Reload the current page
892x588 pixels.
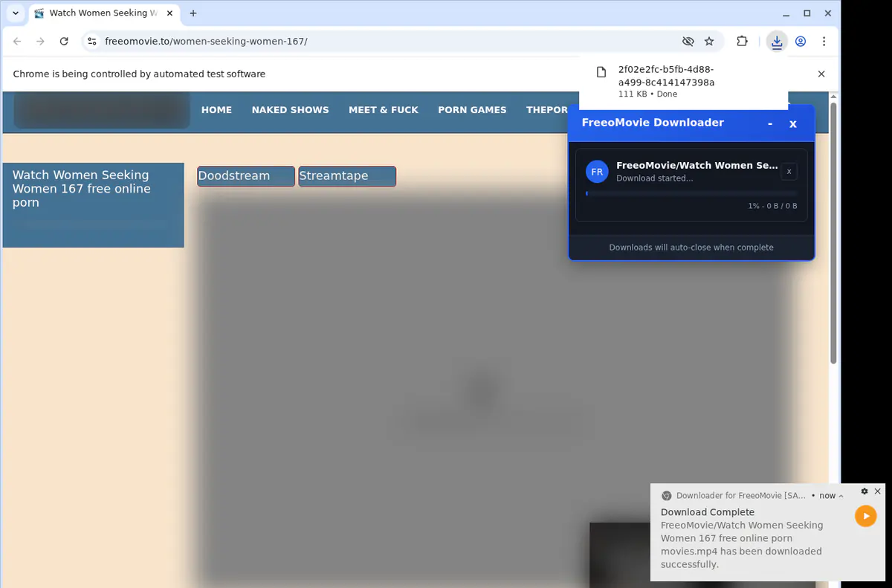pyautogui.click(x=64, y=42)
